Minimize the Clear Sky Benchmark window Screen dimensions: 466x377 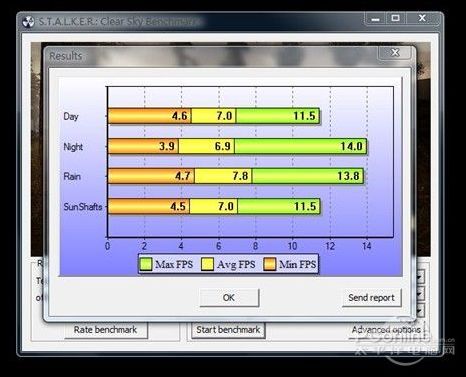pyautogui.click(x=375, y=19)
